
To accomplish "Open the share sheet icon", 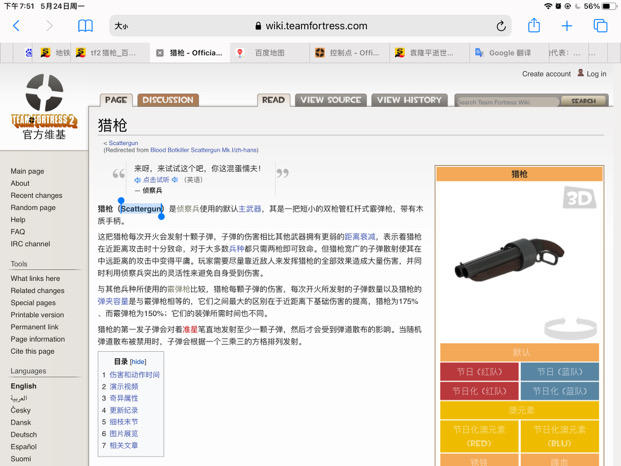I will 534,25.
